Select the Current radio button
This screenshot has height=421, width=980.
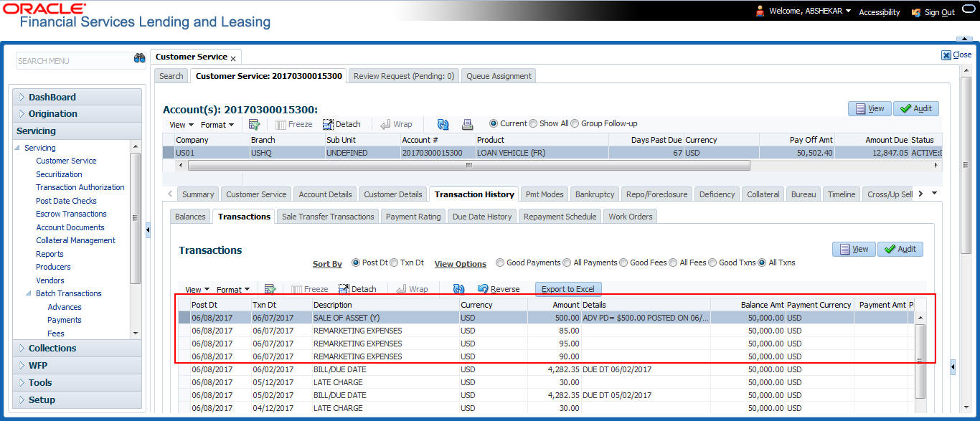(x=494, y=123)
